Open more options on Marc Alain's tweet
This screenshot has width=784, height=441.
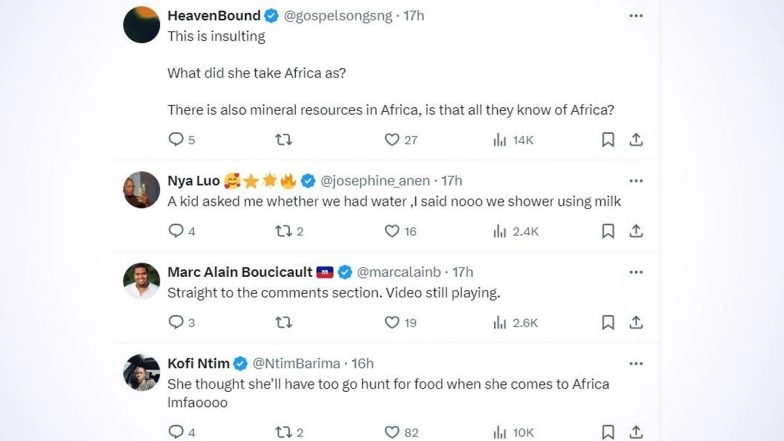coord(636,272)
